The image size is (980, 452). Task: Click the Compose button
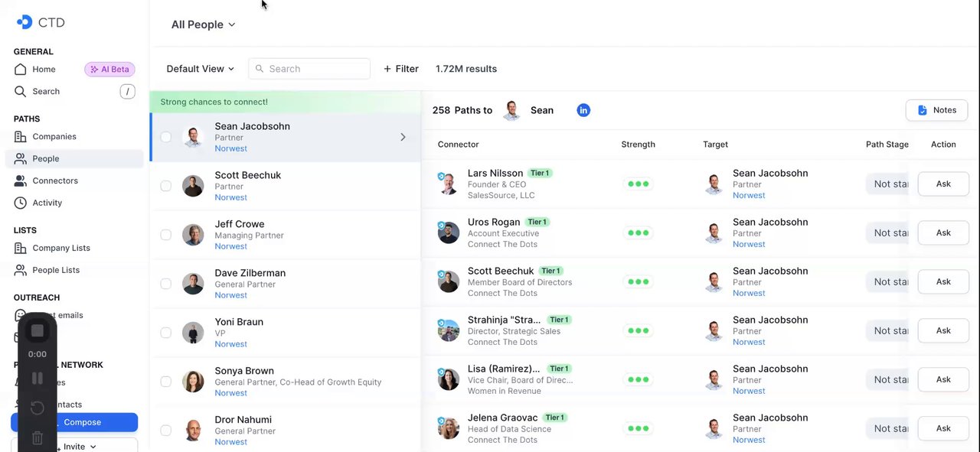pyautogui.click(x=74, y=422)
